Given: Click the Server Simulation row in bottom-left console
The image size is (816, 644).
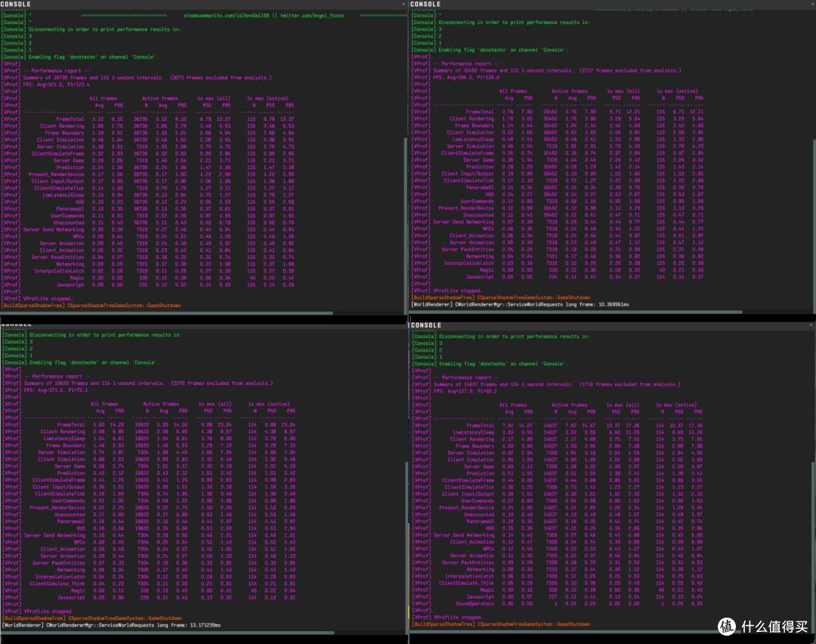Looking at the screenshot, I should 149,452.
